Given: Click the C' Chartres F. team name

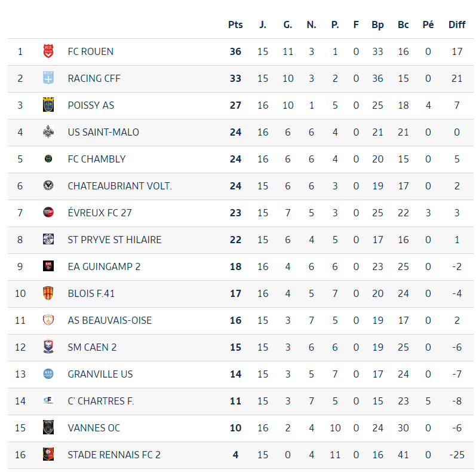Looking at the screenshot, I should tap(101, 401).
